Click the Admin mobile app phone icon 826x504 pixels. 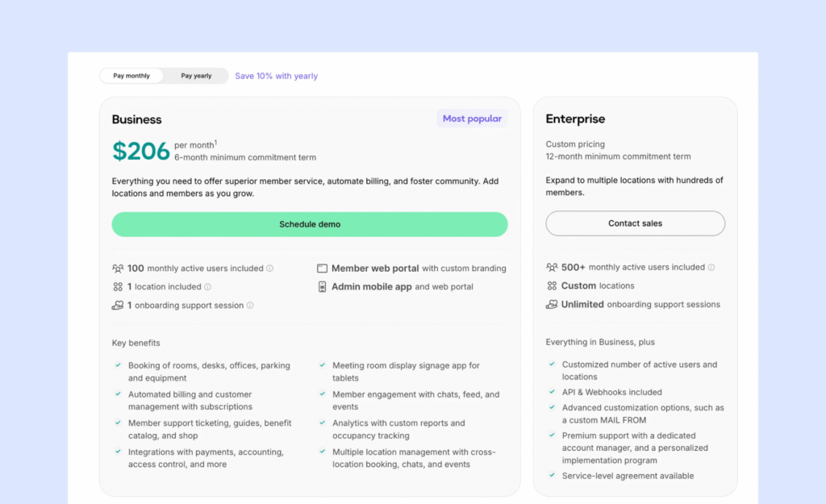point(322,287)
